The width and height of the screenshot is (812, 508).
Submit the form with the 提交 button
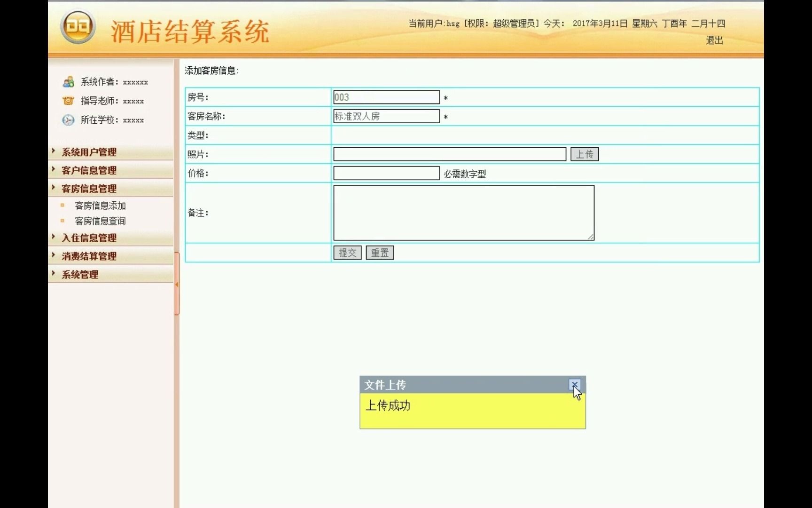[347, 253]
